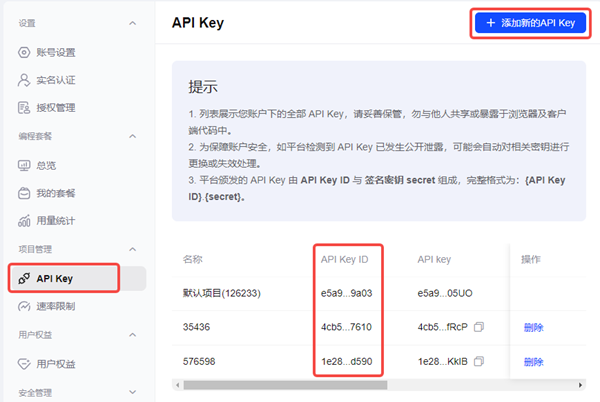Click the 我的套餐 package icon

click(x=26, y=192)
